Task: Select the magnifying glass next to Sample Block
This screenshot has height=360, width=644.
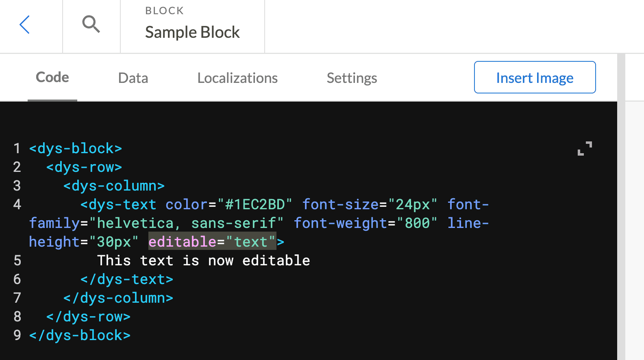Action: 91,24
